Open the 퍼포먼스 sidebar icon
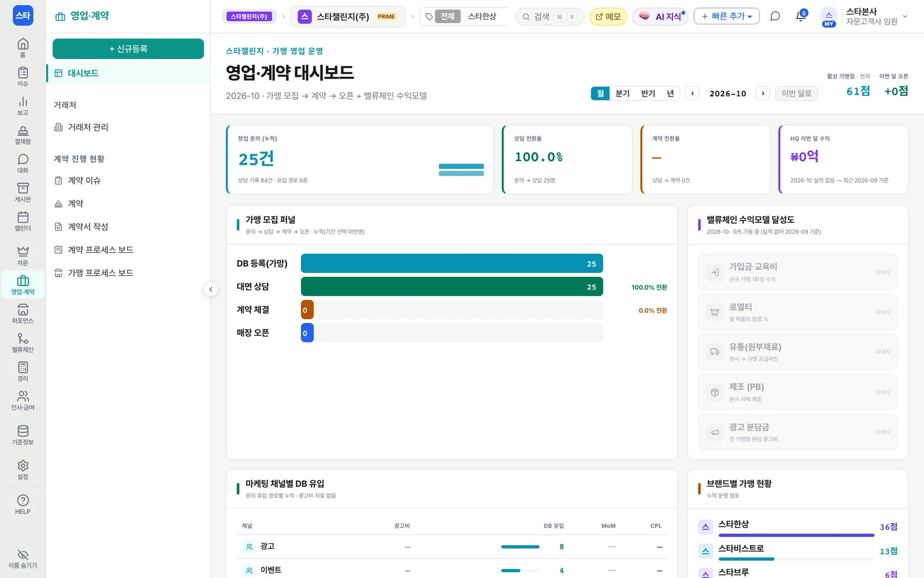Screen dimensions: 924x578 (x=23, y=313)
